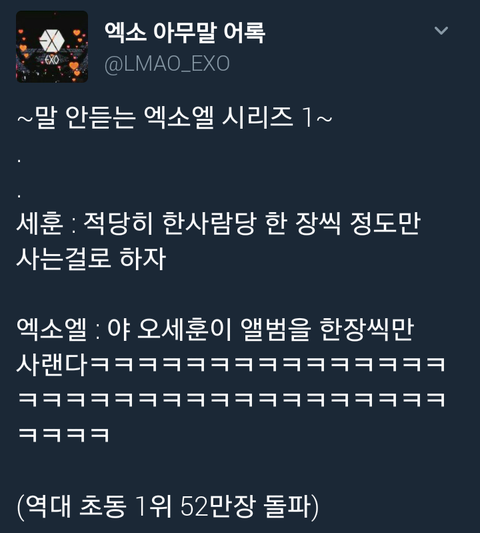The height and width of the screenshot is (533, 480).
Task: Select the ~말 안듣는 엑소엘 시리즈 1~ title line
Action: (x=175, y=118)
